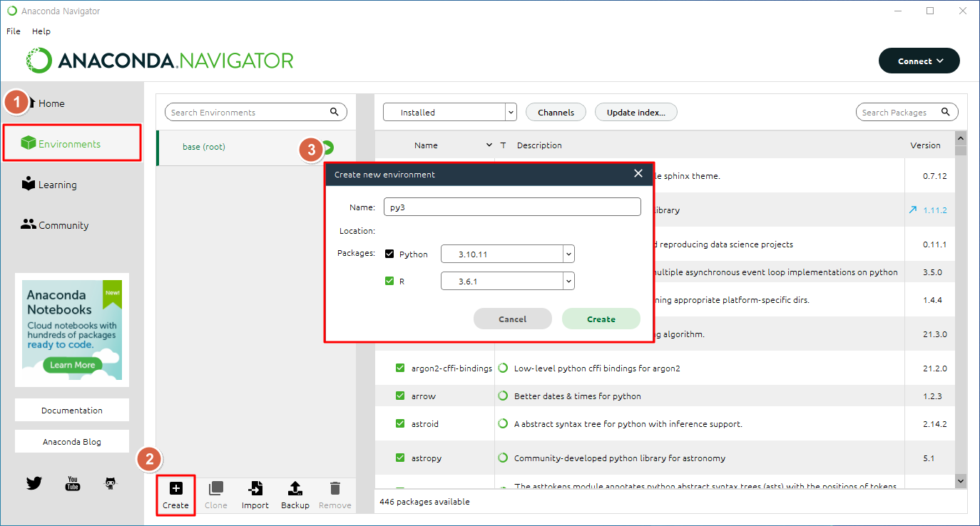Screen dimensions: 980x526
Task: Toggle the arrow package checkbox
Action: [x=400, y=396]
